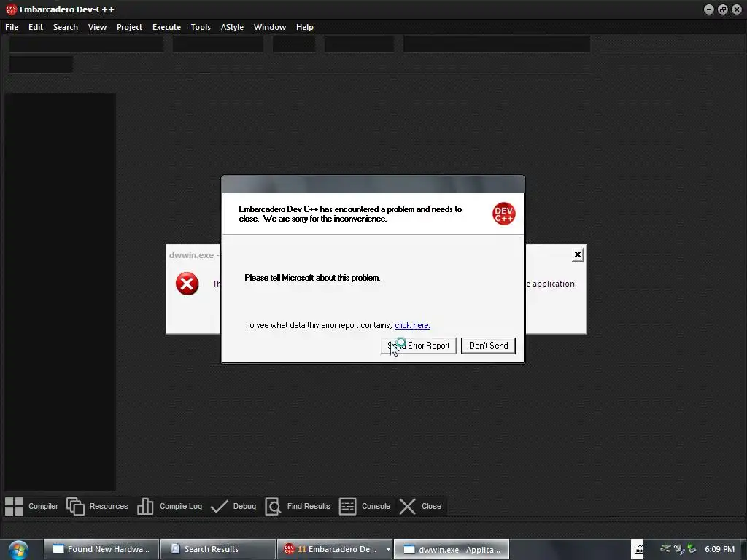Screen dimensions: 747x560
Task: Open the Window menu
Action: (270, 27)
